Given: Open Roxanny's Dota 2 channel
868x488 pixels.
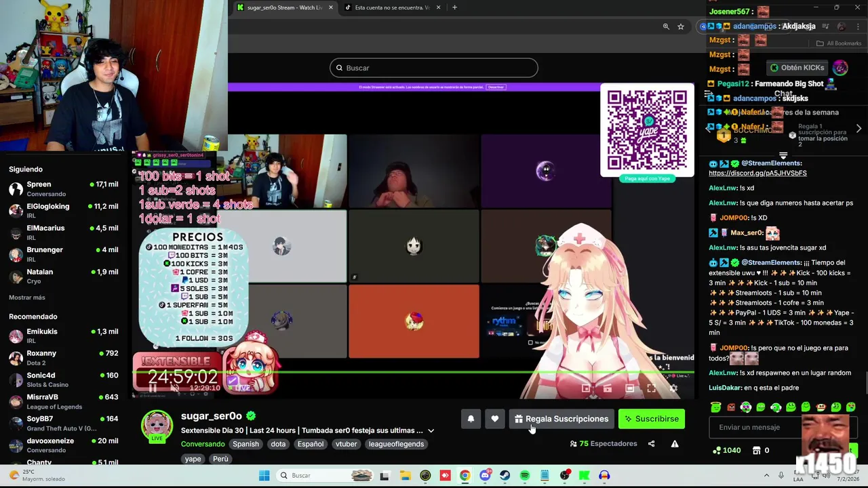Looking at the screenshot, I should [x=63, y=357].
